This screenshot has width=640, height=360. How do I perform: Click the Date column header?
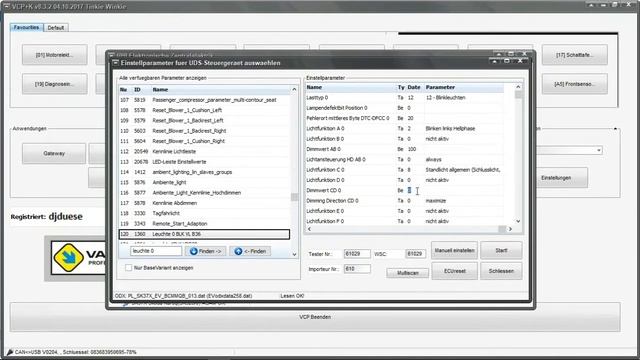[414, 87]
